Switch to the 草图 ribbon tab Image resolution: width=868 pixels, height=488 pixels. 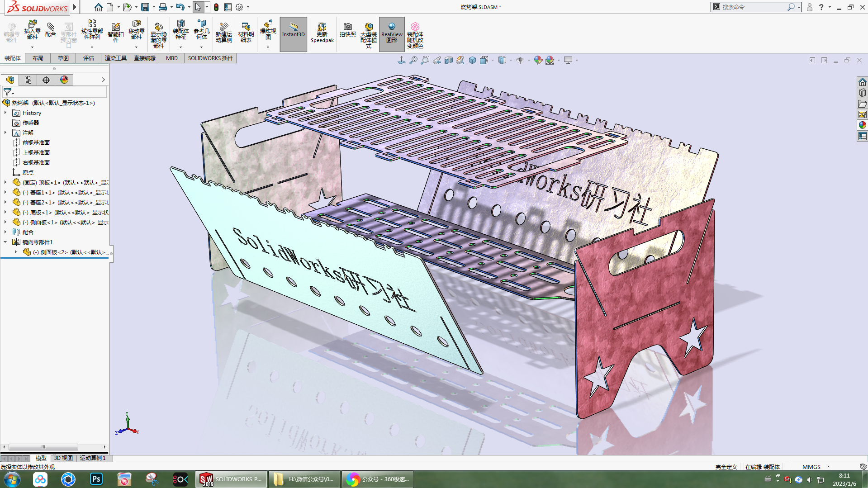[63, 58]
